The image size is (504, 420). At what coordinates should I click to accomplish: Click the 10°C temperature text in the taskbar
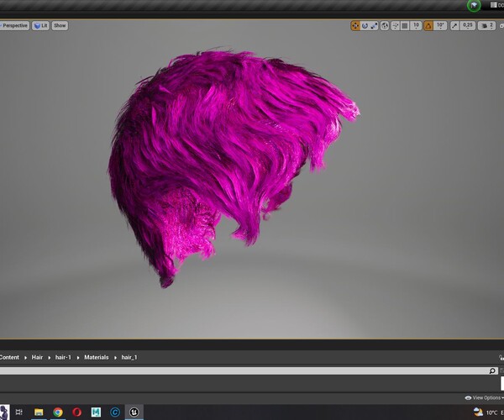coord(491,412)
